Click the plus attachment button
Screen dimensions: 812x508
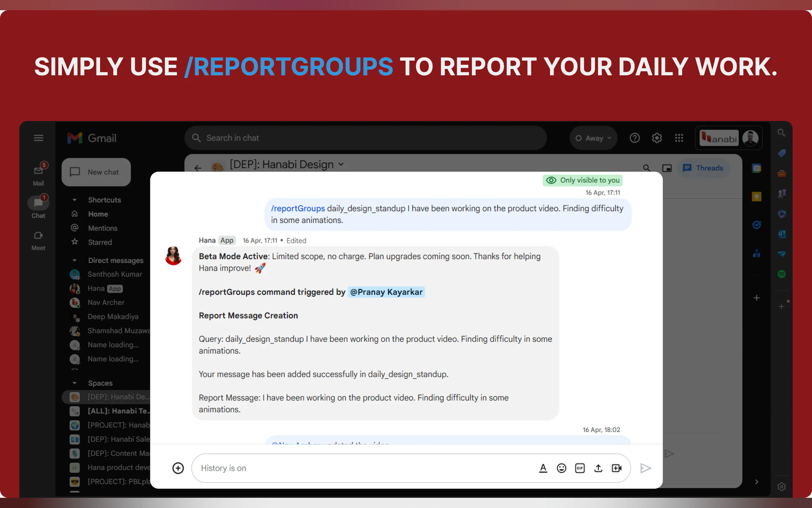click(178, 468)
